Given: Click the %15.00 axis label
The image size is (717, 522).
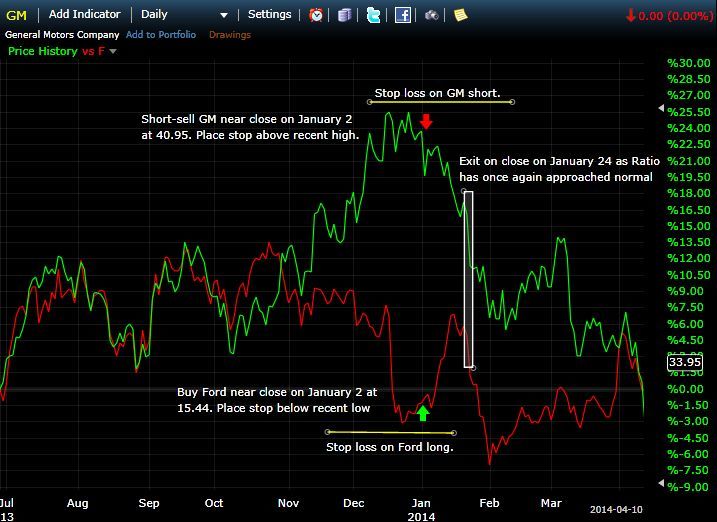Looking at the screenshot, I should coord(689,226).
